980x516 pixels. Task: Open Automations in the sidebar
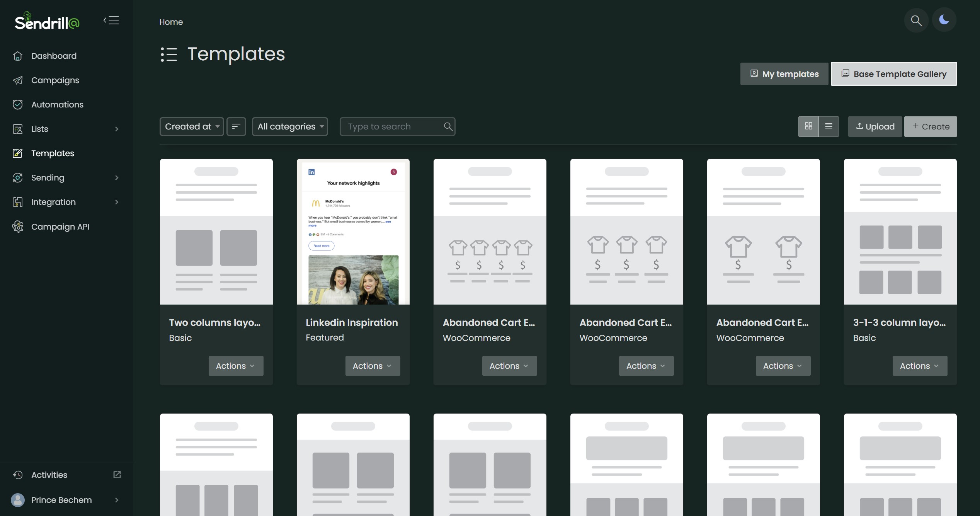click(x=57, y=105)
